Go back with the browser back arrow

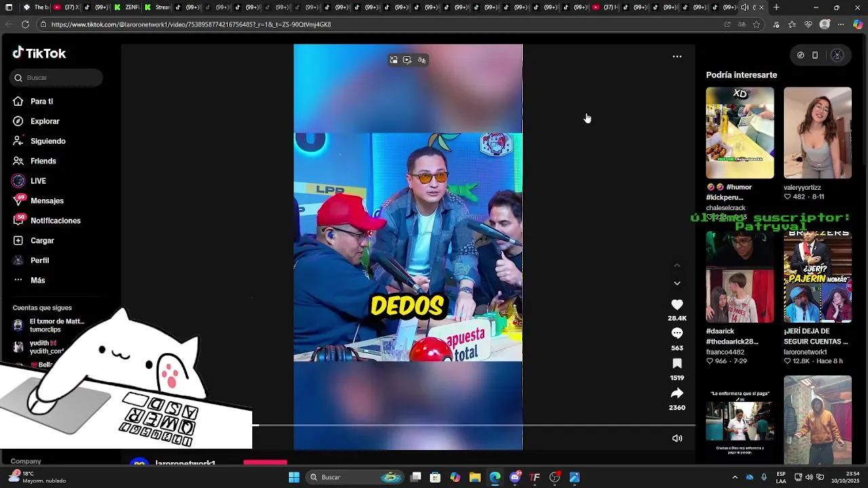8,24
